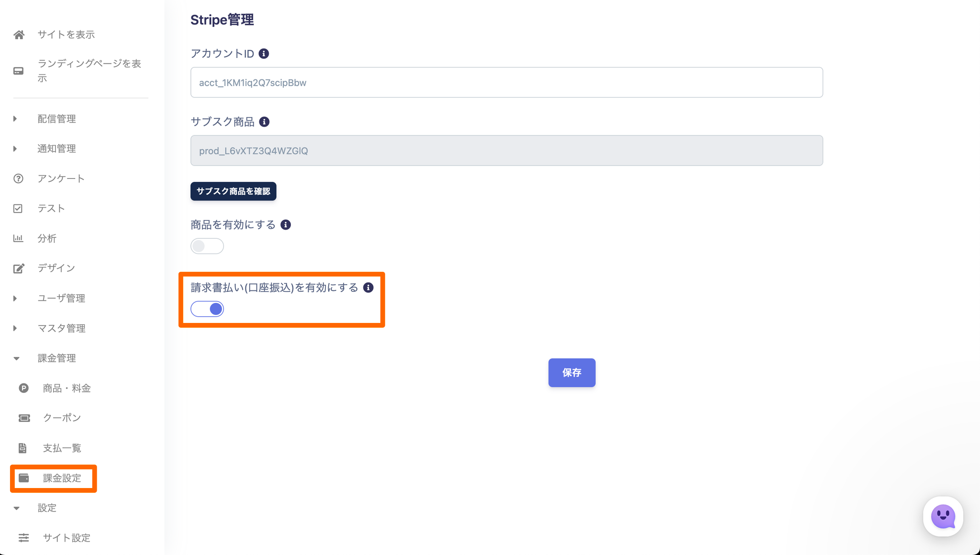Viewport: 980px width, 555px height.
Task: Click the coupon ticket icon for クーポン
Action: pyautogui.click(x=24, y=418)
